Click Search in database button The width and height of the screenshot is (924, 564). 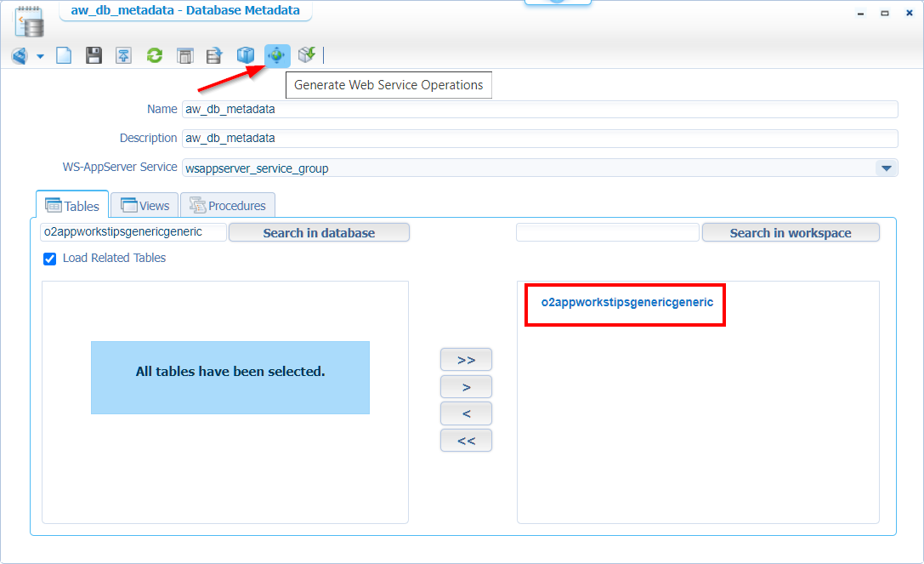coord(319,232)
